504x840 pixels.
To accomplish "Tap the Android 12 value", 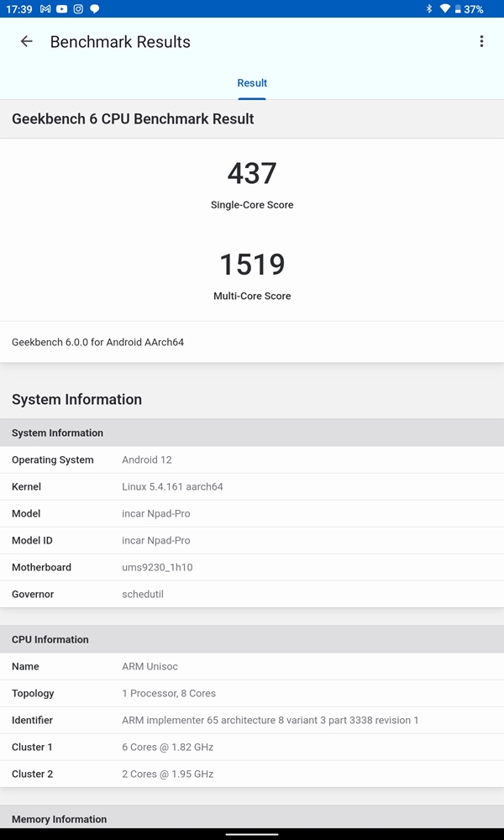I will [x=147, y=459].
